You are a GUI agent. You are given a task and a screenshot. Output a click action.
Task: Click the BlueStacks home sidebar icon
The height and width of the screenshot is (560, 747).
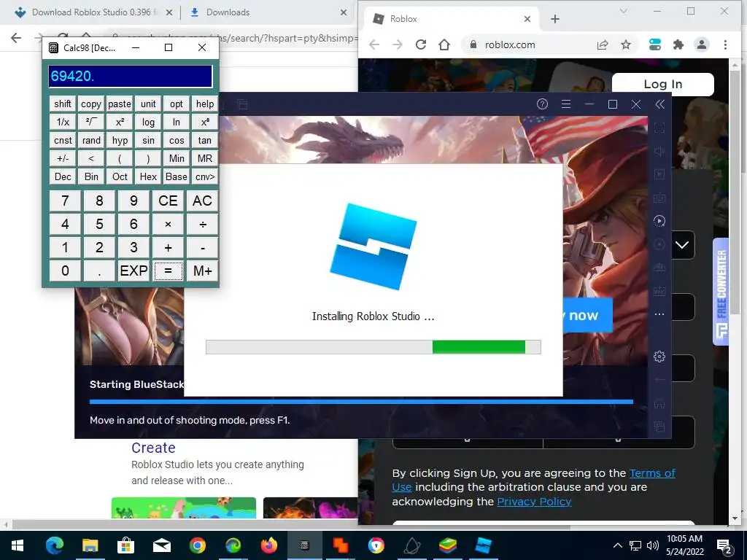(659, 404)
